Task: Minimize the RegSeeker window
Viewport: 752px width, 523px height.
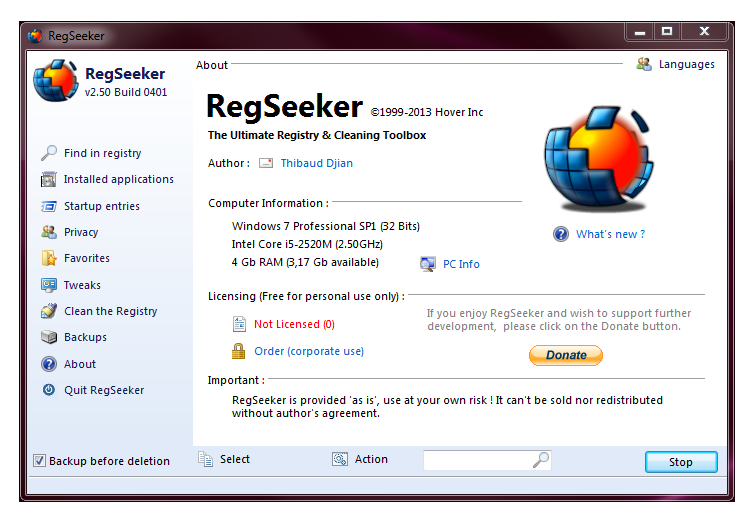Action: 640,32
